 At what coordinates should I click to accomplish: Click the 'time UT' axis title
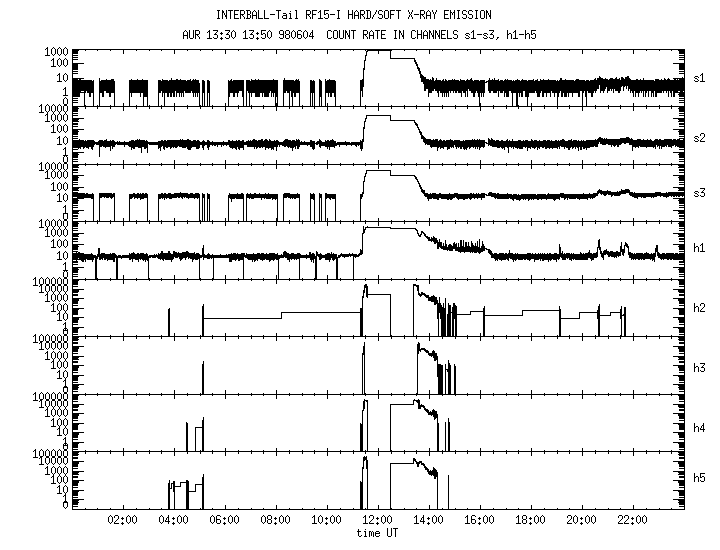point(377,533)
